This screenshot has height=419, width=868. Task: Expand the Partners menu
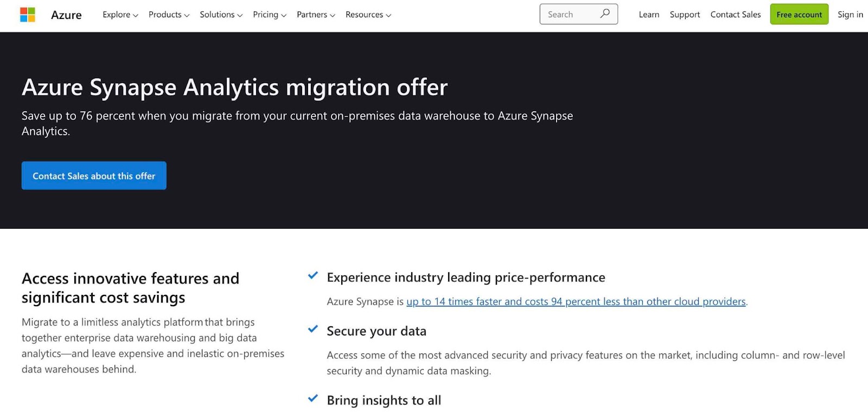(x=316, y=15)
